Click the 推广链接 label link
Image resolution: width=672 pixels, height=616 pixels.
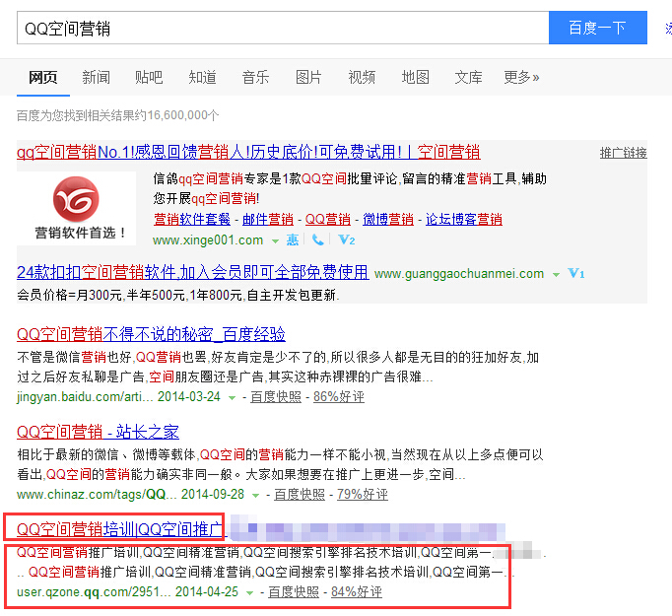tap(623, 153)
